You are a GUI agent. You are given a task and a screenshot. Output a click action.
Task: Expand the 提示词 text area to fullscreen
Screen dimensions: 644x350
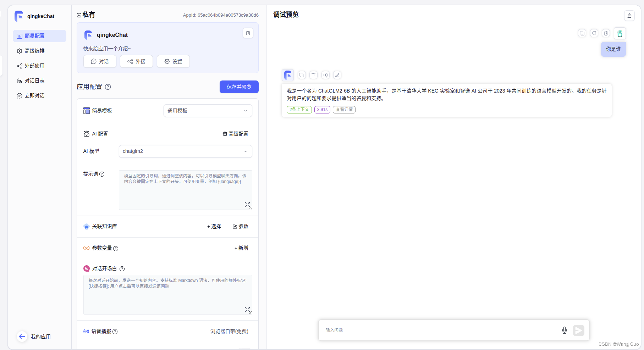(x=247, y=205)
